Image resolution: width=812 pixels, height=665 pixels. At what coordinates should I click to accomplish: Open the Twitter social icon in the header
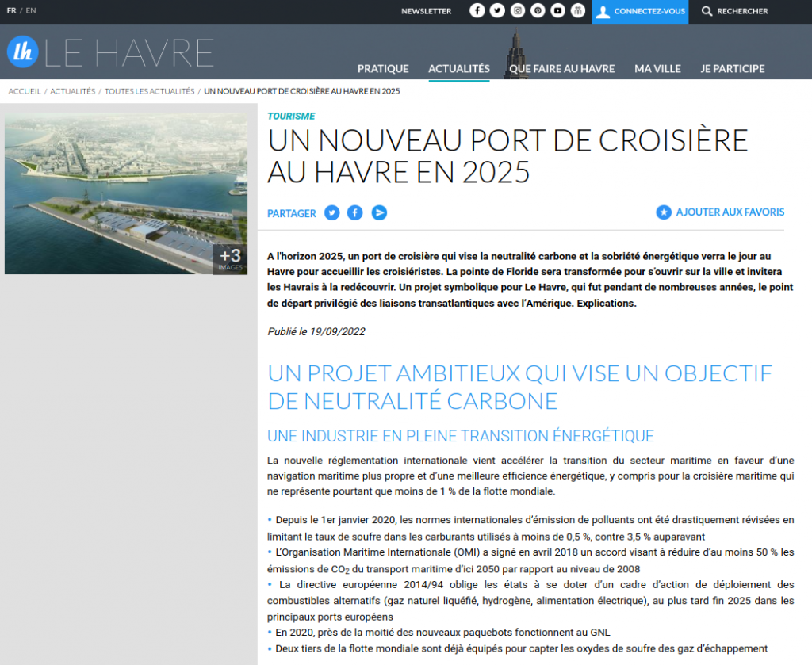pyautogui.click(x=496, y=11)
